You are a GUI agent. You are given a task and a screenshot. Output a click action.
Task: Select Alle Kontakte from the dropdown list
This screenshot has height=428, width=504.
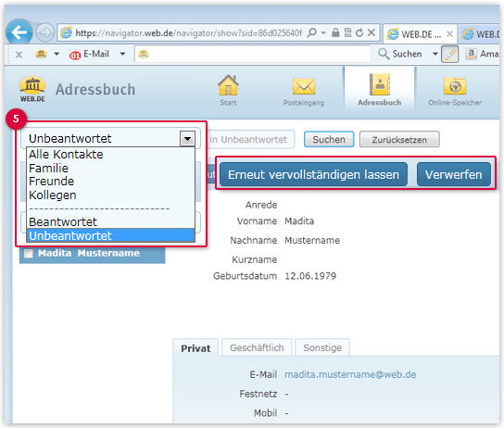click(x=66, y=154)
